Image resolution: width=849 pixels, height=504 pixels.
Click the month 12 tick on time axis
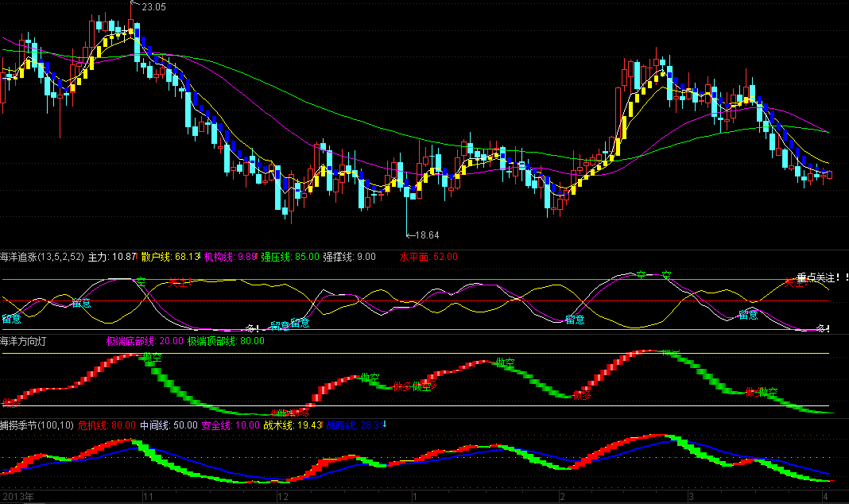(281, 496)
